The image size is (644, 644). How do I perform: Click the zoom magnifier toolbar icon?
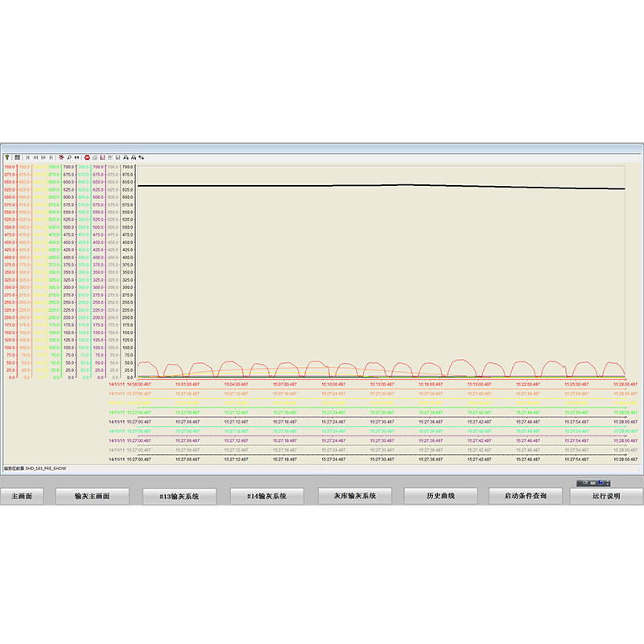click(69, 158)
